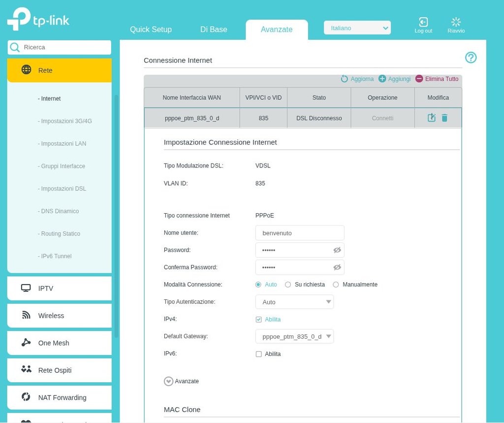Choose Manualmente connection mode
This screenshot has width=504, height=423.
336,285
